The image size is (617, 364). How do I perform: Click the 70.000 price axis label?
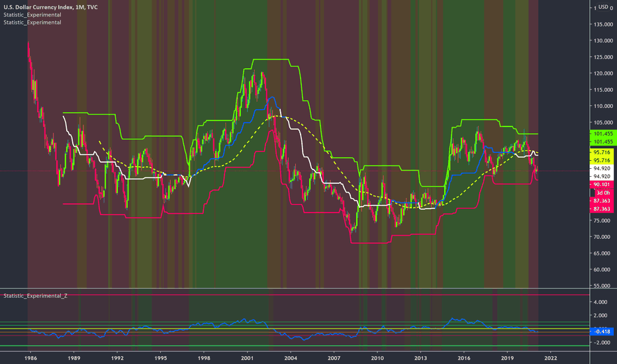tap(603, 237)
